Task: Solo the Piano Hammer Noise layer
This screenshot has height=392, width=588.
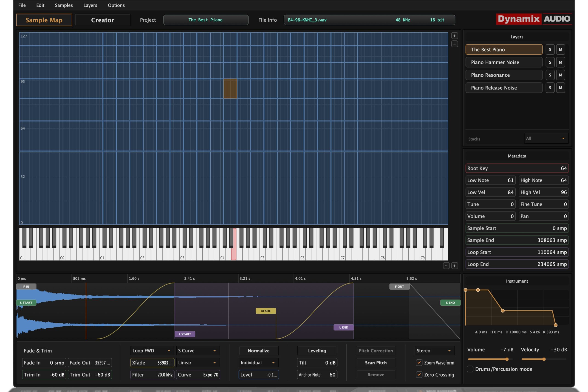Action: (550, 62)
